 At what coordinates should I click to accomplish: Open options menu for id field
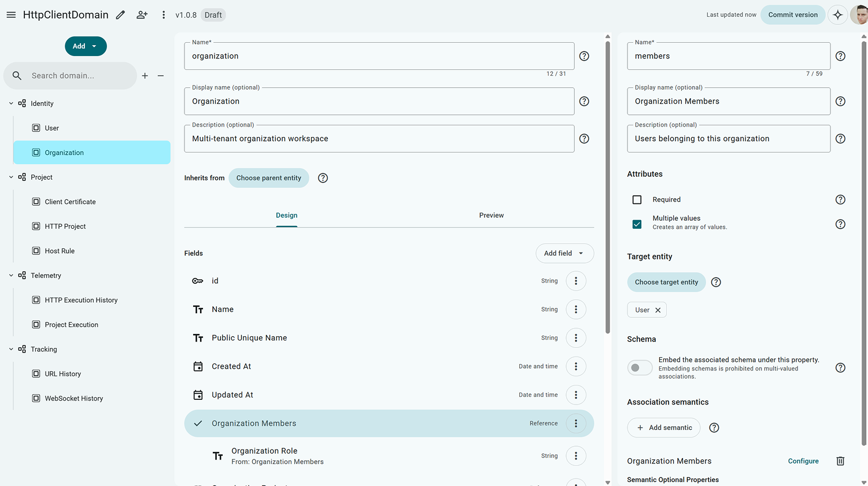[576, 281]
